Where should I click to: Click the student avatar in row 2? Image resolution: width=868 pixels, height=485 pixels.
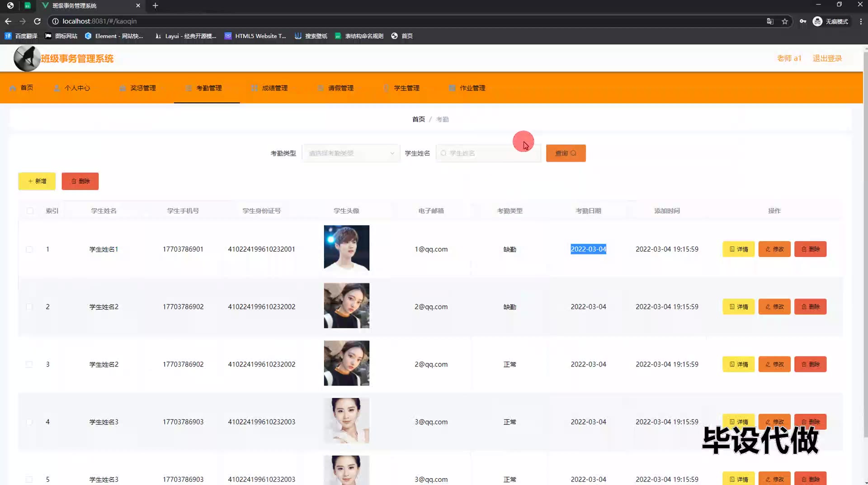[347, 305]
